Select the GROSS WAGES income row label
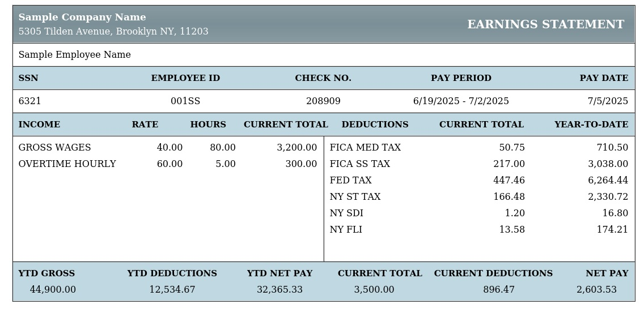This screenshot has height=317, width=644. pyautogui.click(x=54, y=148)
